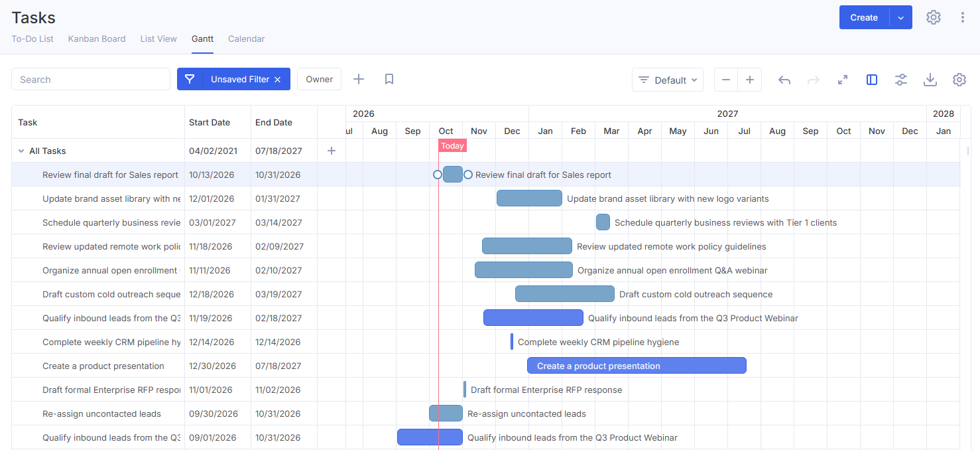Viewport: 980px width, 450px height.
Task: Undo the last Gantt change
Action: point(784,80)
